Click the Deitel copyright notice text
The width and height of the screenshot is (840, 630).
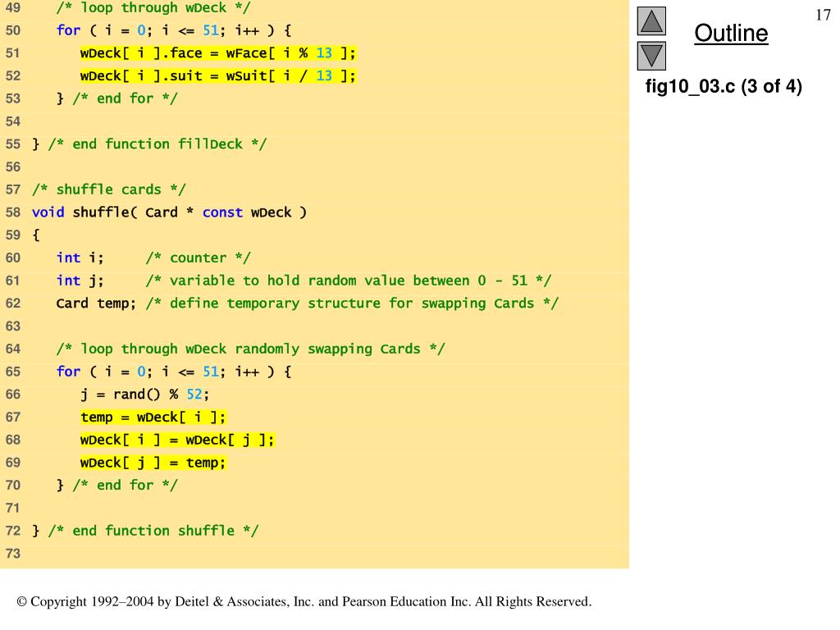304,601
